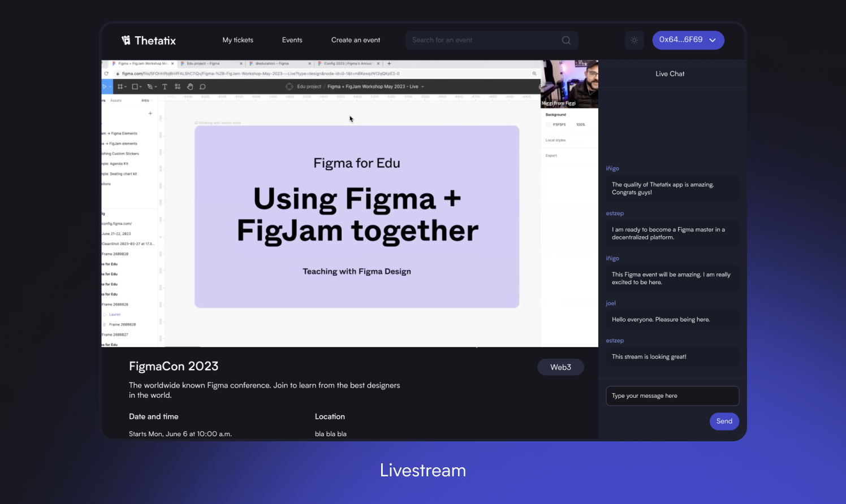Add a new page with plus icon
This screenshot has width=846, height=504.
[x=150, y=114]
